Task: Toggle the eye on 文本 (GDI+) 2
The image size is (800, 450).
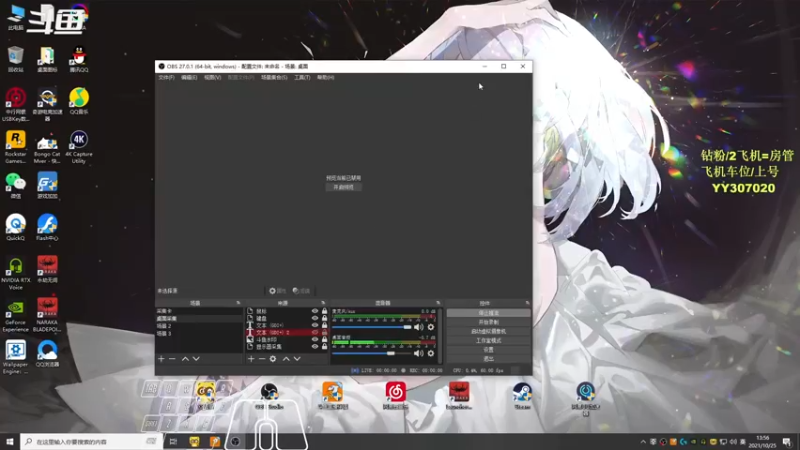Action: [x=315, y=332]
